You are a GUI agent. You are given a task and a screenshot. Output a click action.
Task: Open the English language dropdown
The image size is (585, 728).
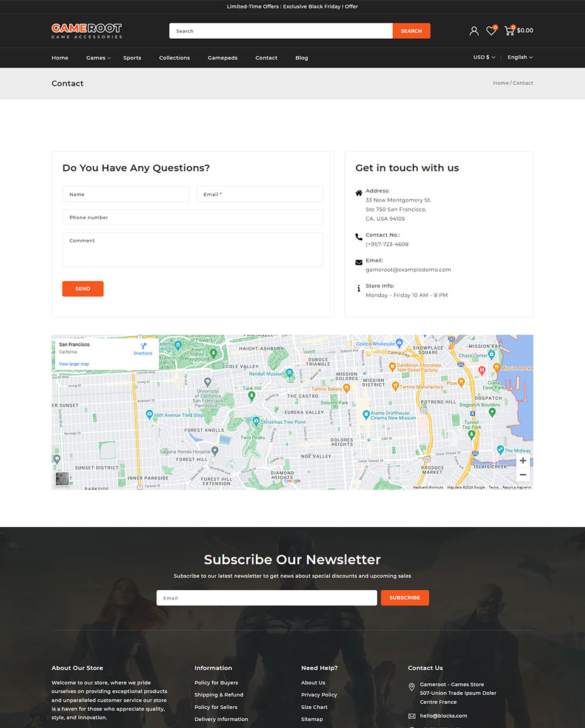point(520,58)
